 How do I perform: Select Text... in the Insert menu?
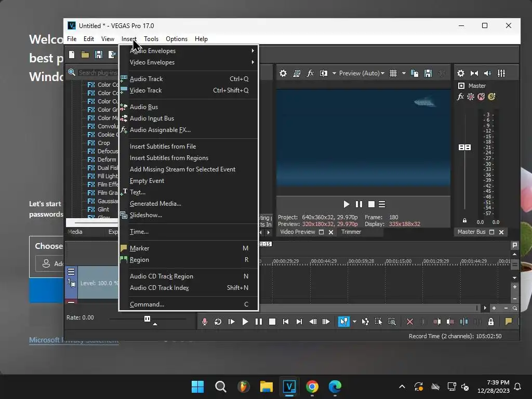(189, 192)
